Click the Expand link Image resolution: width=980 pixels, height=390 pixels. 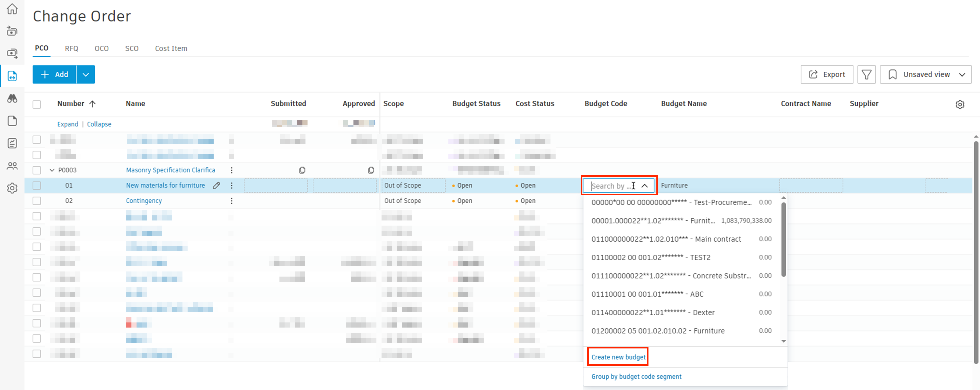(x=68, y=124)
